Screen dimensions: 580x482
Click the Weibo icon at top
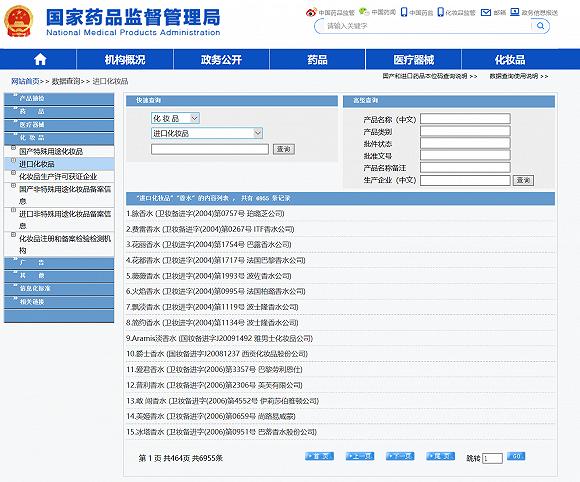[x=311, y=12]
